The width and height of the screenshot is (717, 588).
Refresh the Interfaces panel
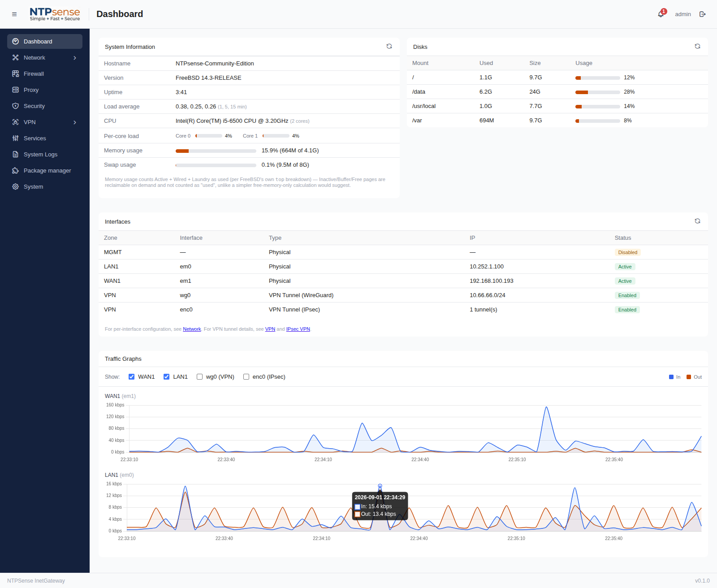coord(697,221)
